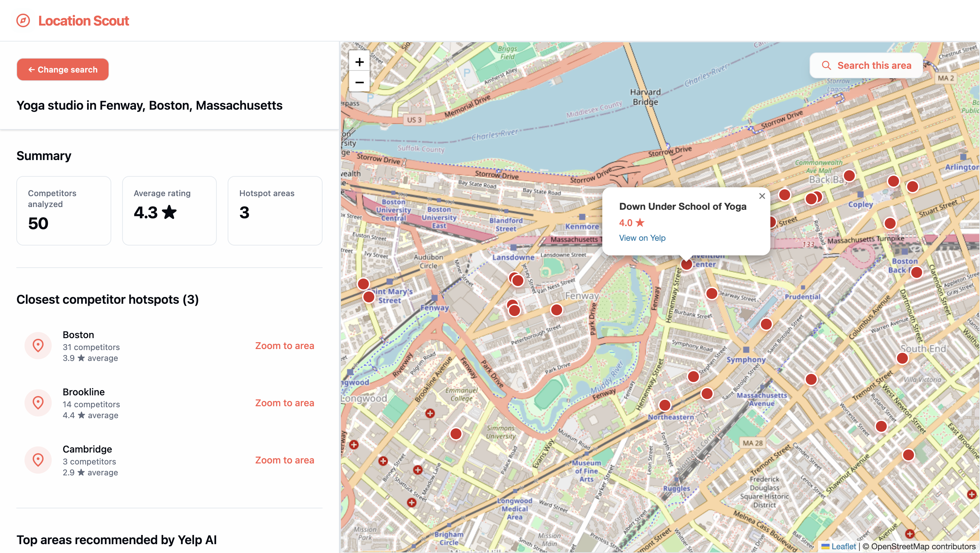Click the Brookline hotspot pin icon
Screen dimensions: 980x553
(x=38, y=403)
